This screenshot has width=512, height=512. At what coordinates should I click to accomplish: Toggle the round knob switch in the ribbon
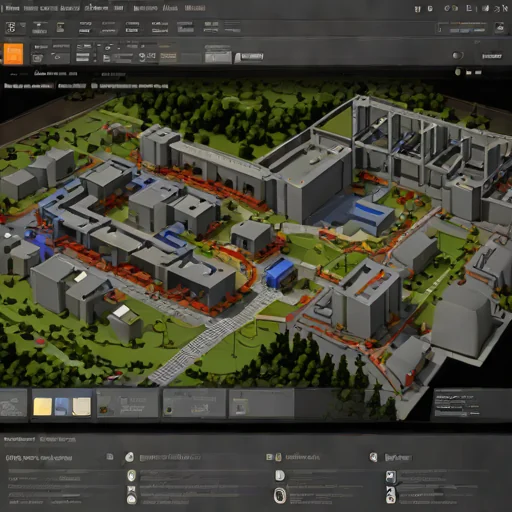click(x=458, y=56)
